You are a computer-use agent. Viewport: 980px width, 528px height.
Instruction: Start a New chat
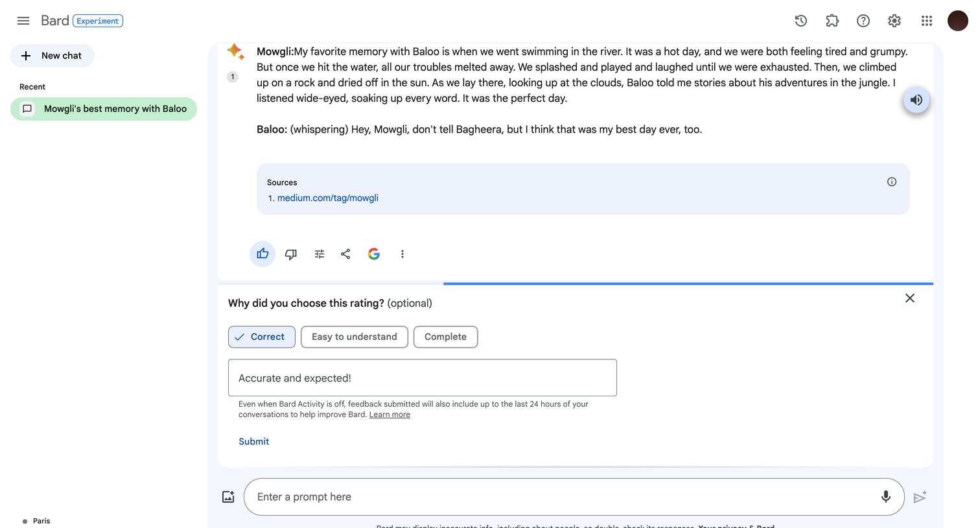pos(52,56)
